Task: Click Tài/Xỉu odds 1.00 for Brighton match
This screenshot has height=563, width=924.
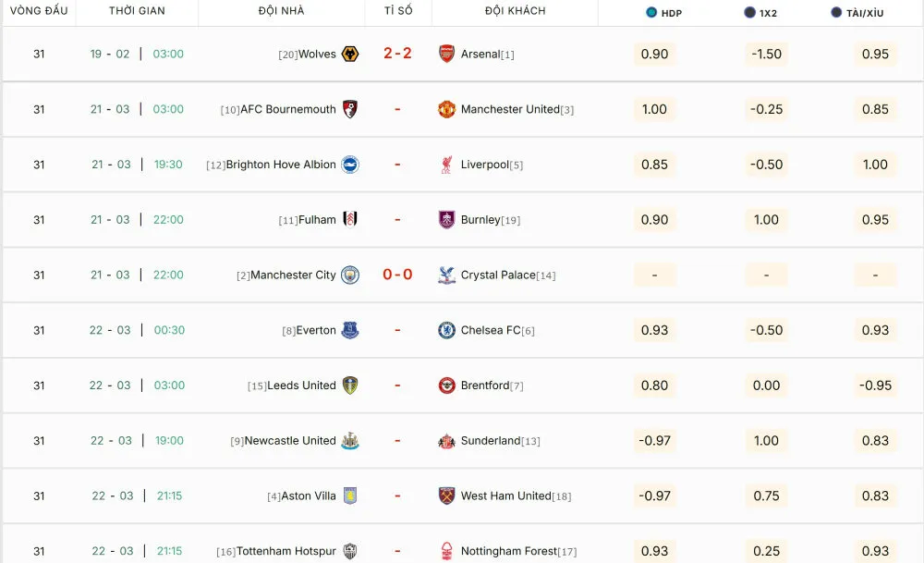Action: pyautogui.click(x=875, y=165)
